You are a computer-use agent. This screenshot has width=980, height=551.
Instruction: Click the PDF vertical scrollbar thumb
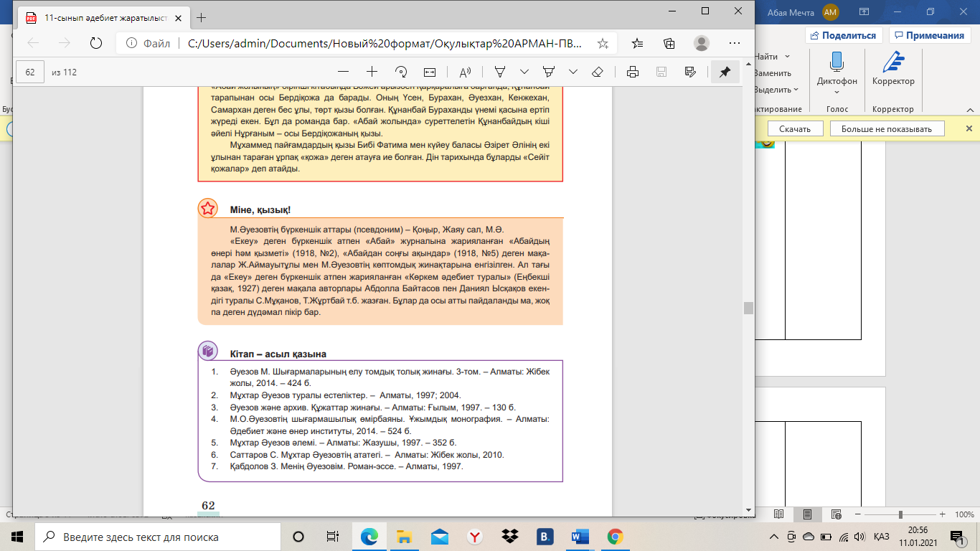pyautogui.click(x=748, y=308)
